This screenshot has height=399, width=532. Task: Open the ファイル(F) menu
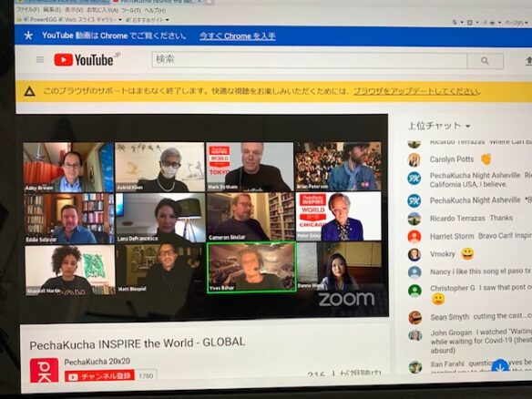pos(28,10)
